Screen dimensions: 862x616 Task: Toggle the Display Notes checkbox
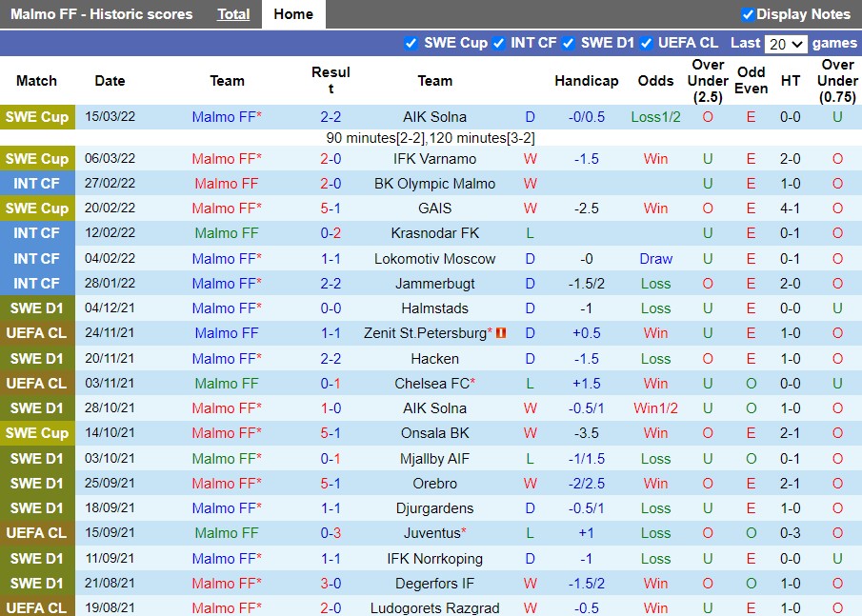pyautogui.click(x=748, y=14)
